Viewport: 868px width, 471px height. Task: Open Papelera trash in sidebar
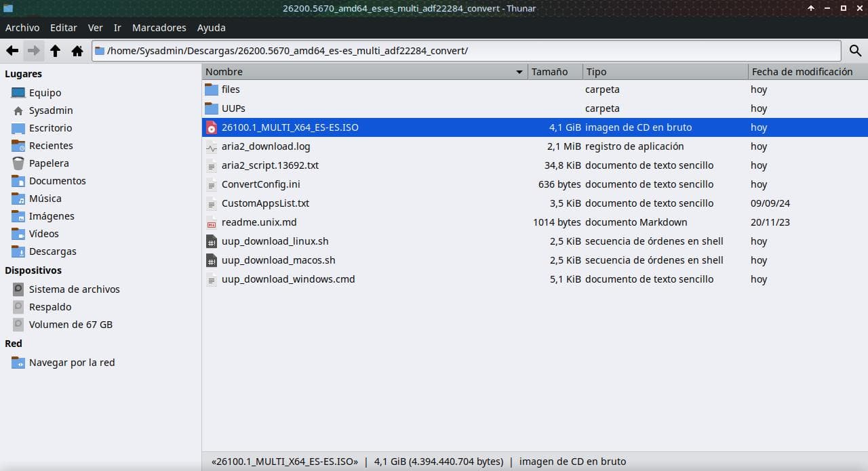click(x=48, y=163)
